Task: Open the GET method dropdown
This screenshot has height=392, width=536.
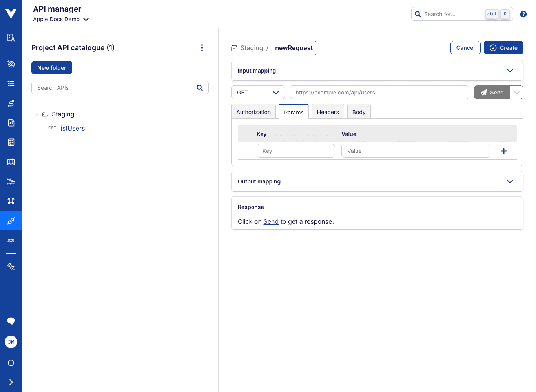Action: [x=258, y=92]
